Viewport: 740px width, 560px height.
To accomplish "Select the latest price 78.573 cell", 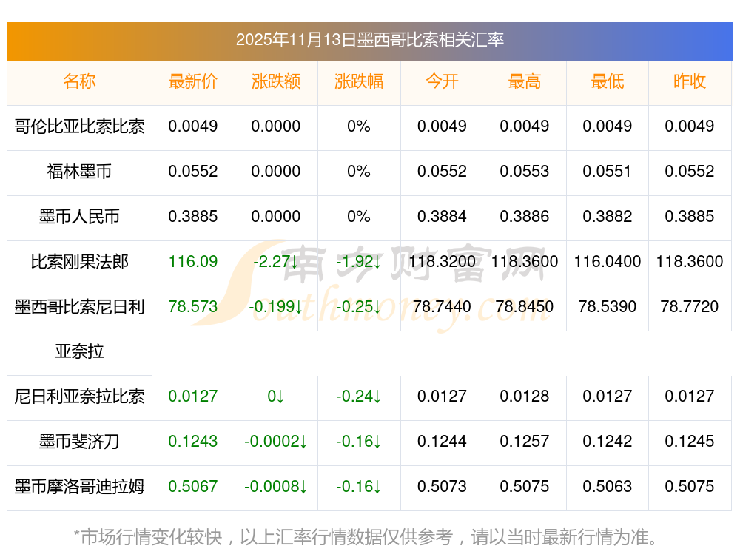I will (x=193, y=307).
